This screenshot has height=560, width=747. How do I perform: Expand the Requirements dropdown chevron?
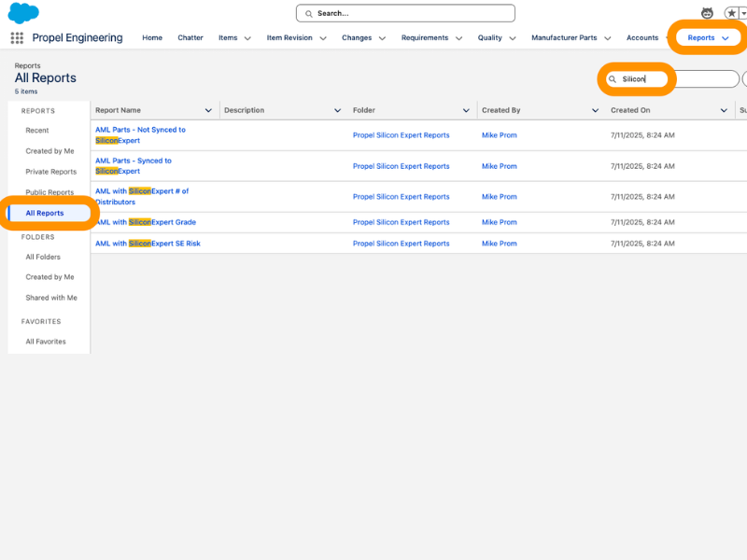pos(458,38)
